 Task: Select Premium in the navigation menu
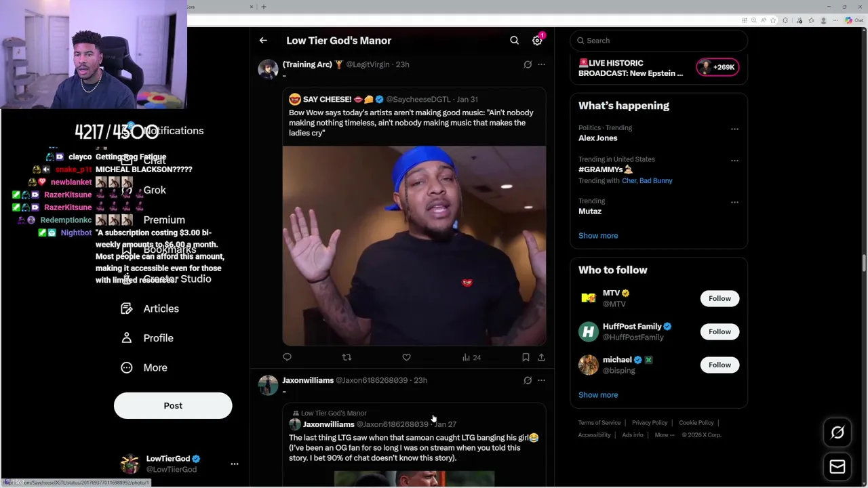coord(164,220)
